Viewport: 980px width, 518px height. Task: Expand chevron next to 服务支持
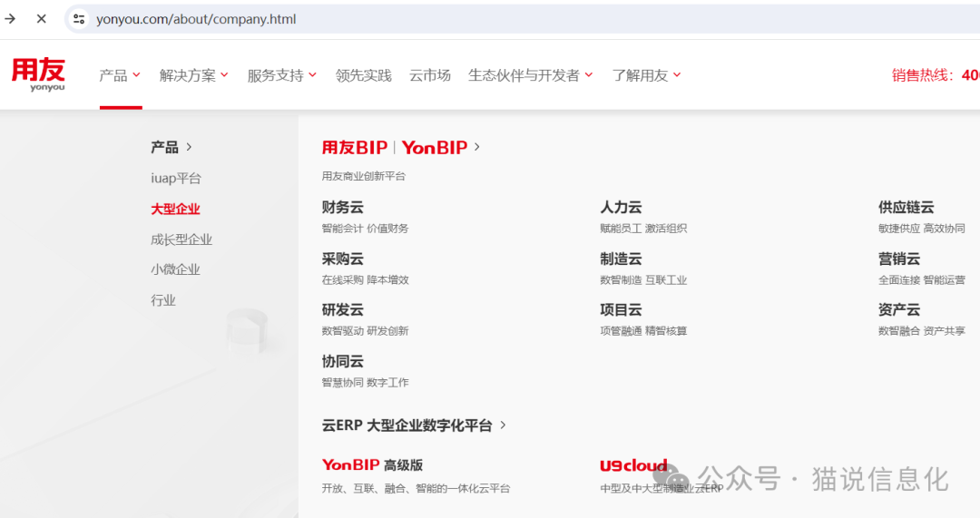(312, 75)
